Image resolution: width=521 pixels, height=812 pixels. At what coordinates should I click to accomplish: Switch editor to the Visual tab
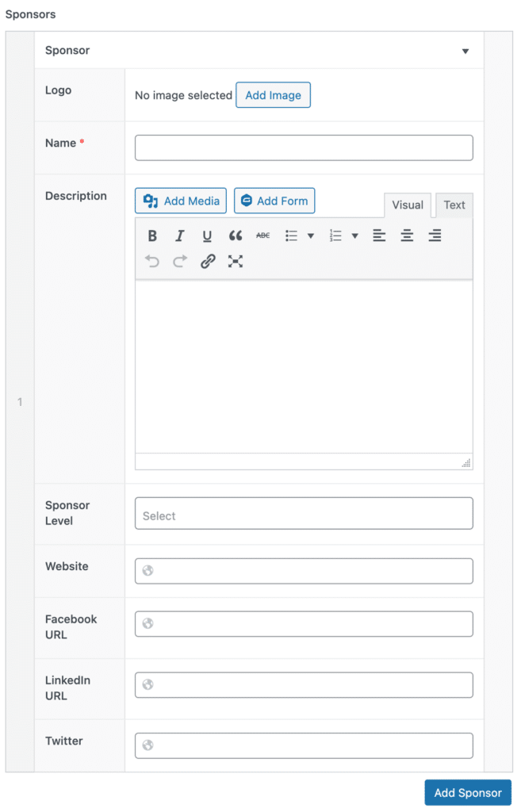point(408,205)
